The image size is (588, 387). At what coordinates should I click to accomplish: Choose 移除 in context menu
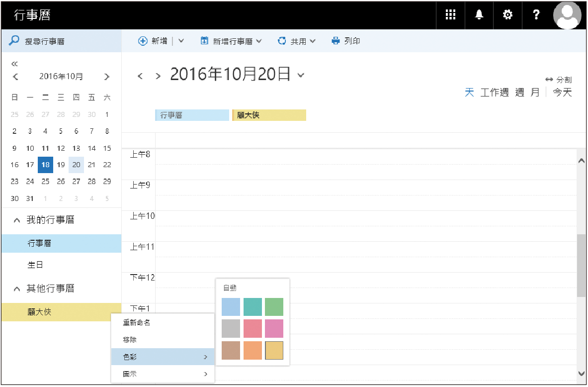[x=130, y=340]
